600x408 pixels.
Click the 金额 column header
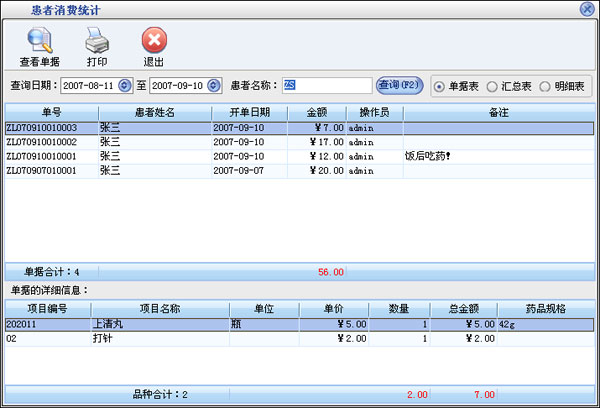point(316,113)
